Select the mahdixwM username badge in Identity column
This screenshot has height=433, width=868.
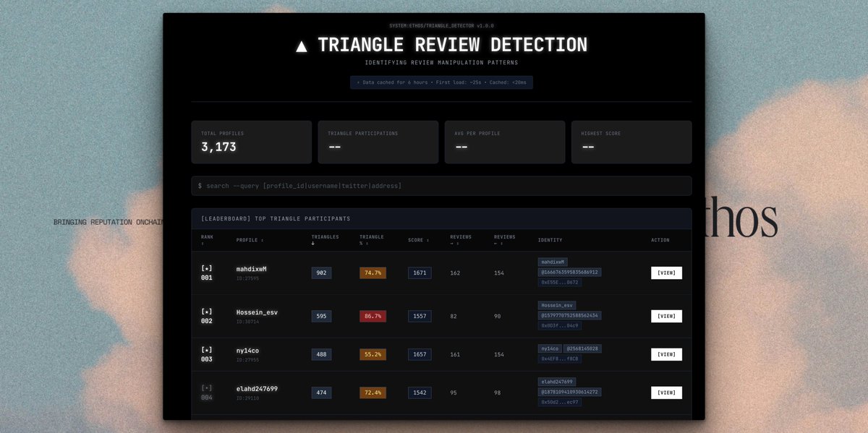pos(552,262)
